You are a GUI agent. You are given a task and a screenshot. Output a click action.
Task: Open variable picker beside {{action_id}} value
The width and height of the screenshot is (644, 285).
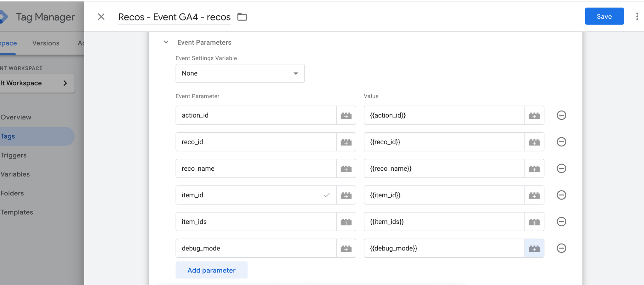(x=534, y=115)
